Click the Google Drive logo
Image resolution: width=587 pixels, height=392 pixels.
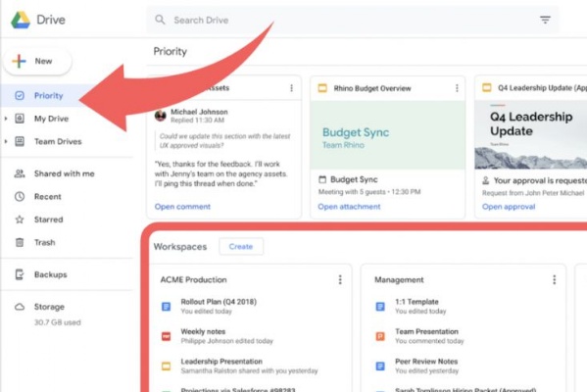click(21, 20)
